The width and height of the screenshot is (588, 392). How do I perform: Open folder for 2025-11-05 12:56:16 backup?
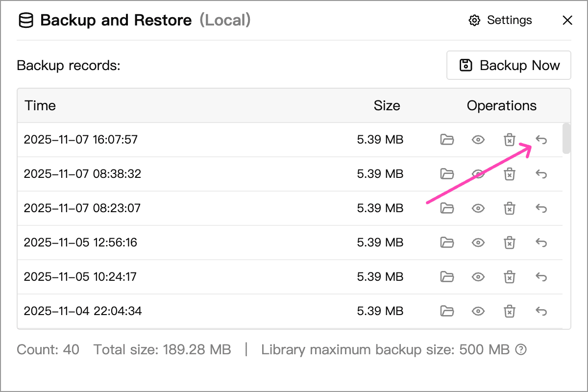[447, 243]
